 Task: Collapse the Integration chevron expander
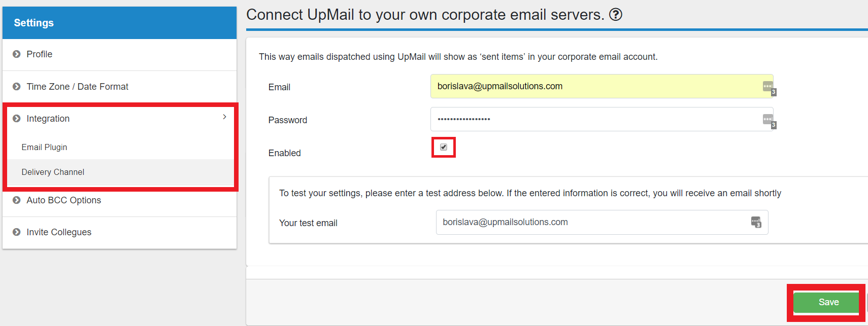[224, 117]
